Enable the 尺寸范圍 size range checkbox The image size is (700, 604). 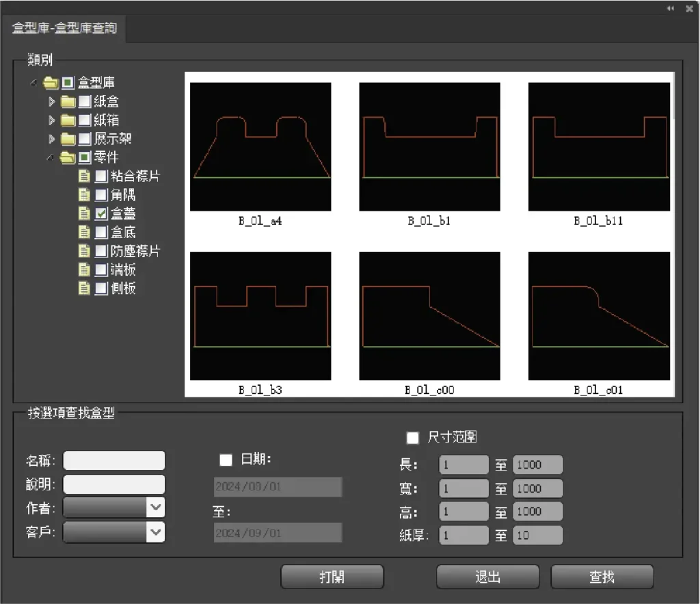[x=413, y=437]
